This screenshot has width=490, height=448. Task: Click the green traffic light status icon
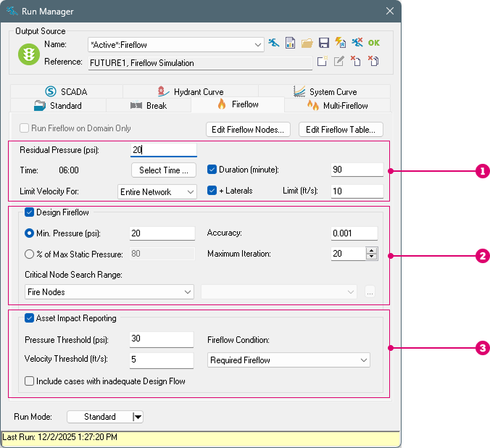point(29,54)
